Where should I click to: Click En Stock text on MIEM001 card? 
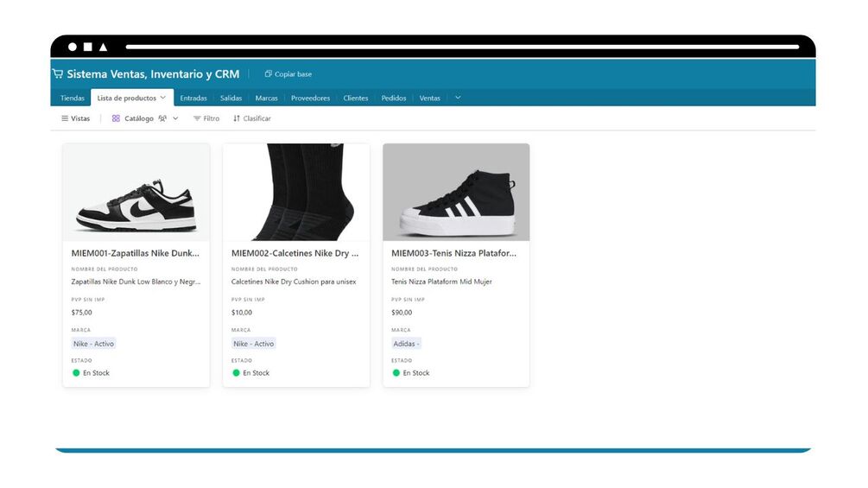click(x=97, y=373)
